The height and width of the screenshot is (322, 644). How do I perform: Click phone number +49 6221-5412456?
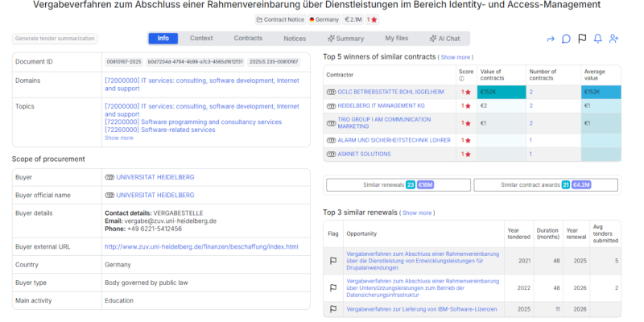point(155,229)
